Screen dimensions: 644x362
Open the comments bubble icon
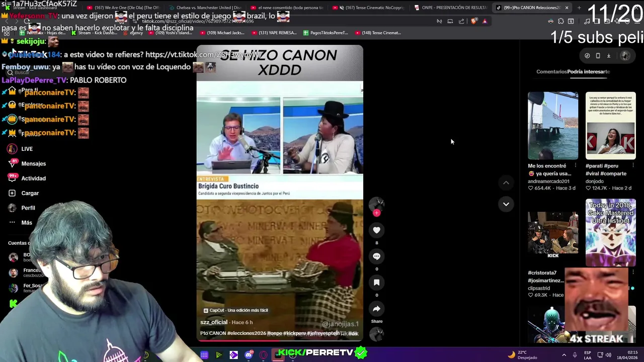point(376,256)
